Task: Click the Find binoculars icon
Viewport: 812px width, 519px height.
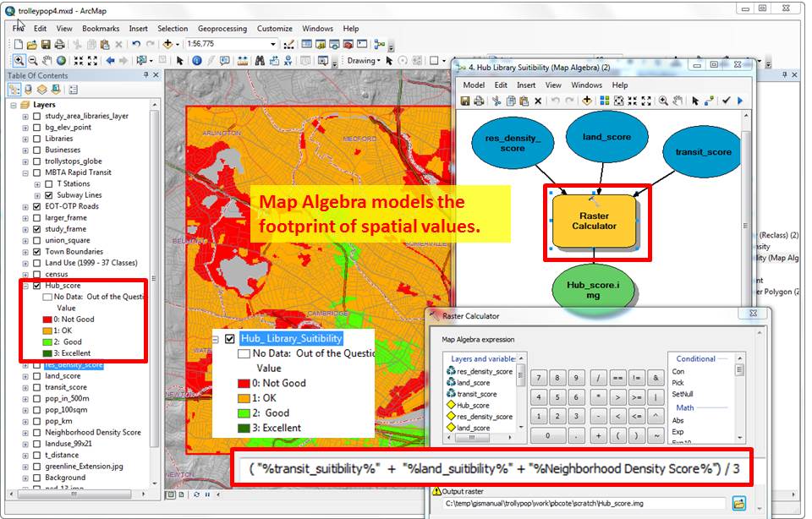Action: point(261,60)
